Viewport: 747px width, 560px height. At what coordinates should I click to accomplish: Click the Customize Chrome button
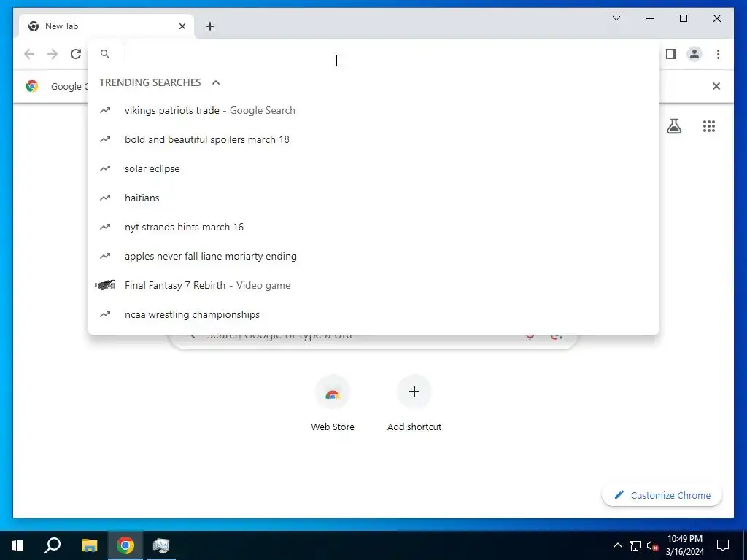[662, 495]
